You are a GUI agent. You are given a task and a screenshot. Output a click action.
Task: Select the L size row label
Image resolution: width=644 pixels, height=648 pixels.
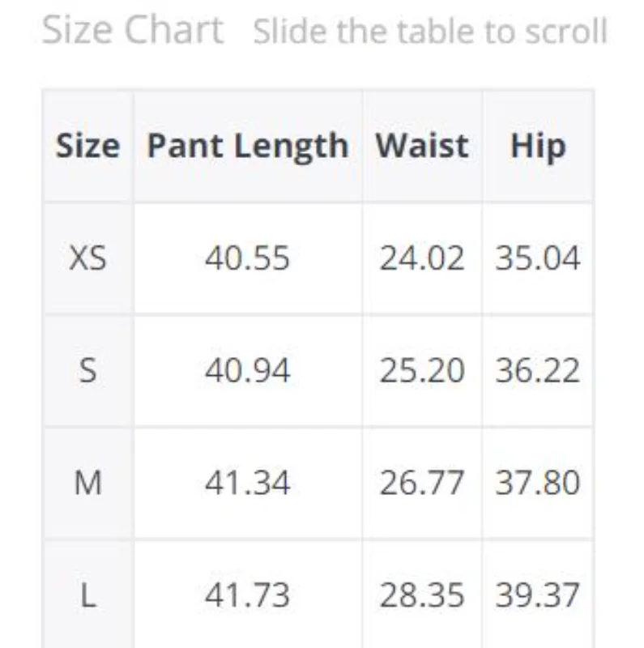(87, 595)
